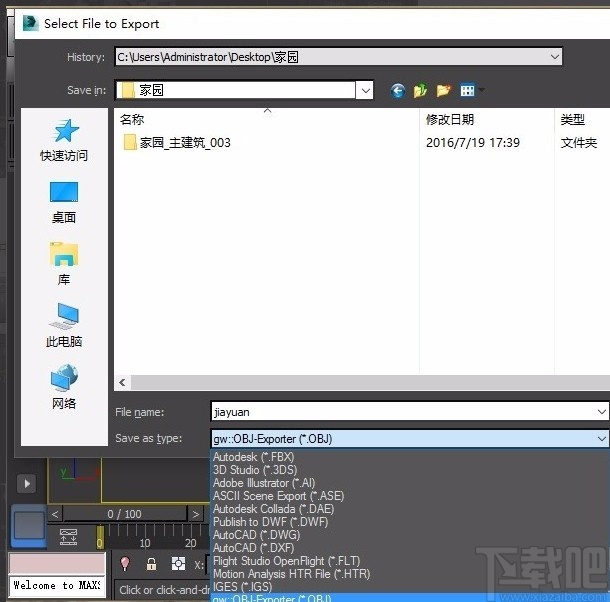The width and height of the screenshot is (610, 602).
Task: Open 网络 network location
Action: point(64,387)
